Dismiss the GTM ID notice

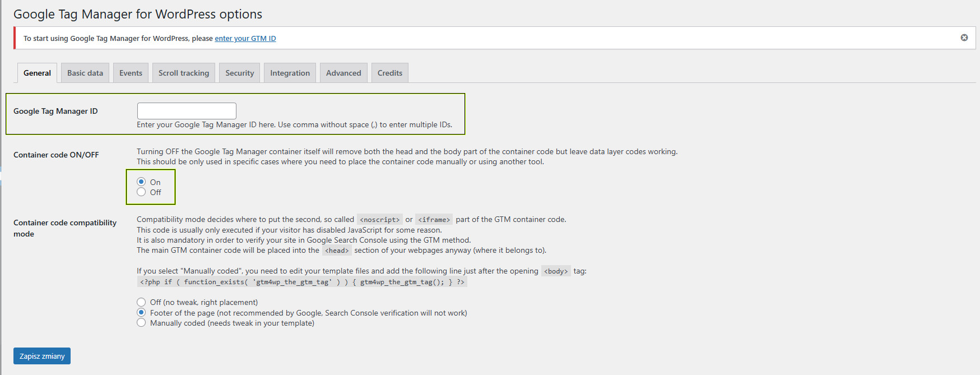tap(964, 38)
